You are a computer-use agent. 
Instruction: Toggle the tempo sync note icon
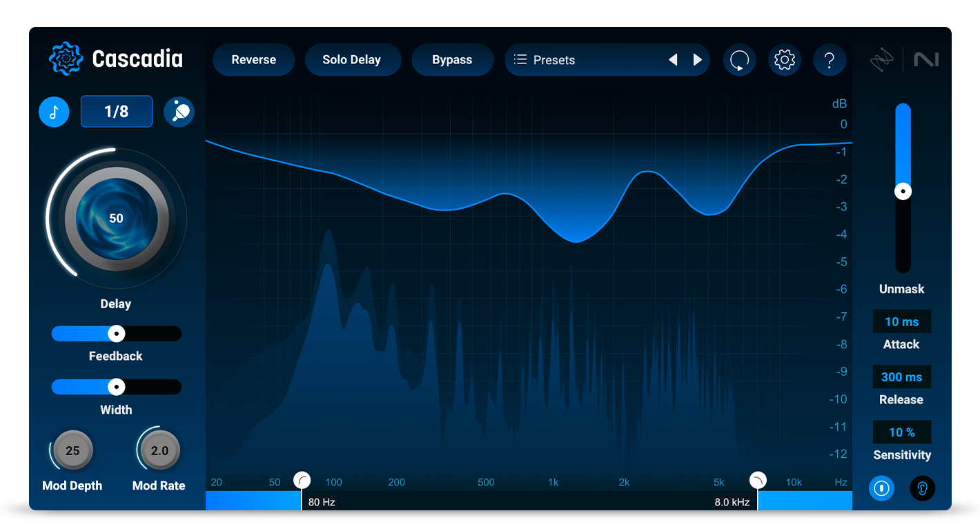[54, 111]
